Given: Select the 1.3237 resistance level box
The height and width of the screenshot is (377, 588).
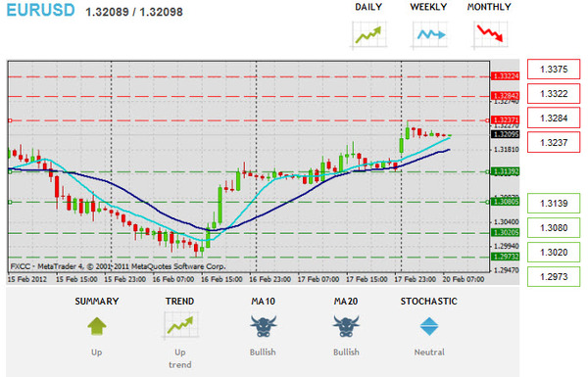Looking at the screenshot, I should [x=554, y=142].
